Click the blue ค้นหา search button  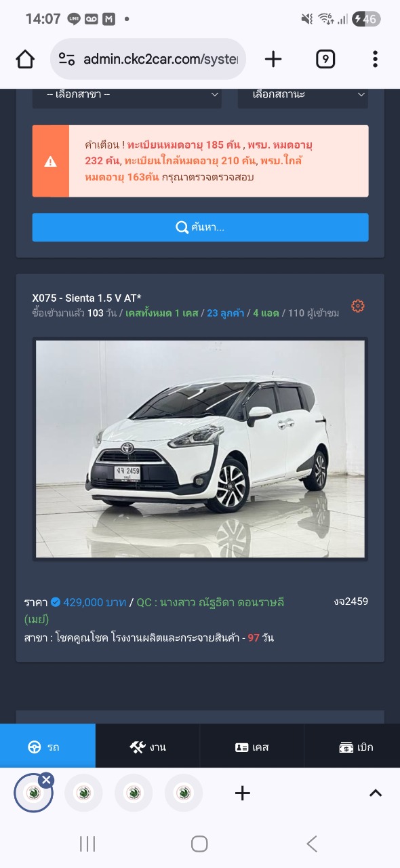[x=200, y=227]
